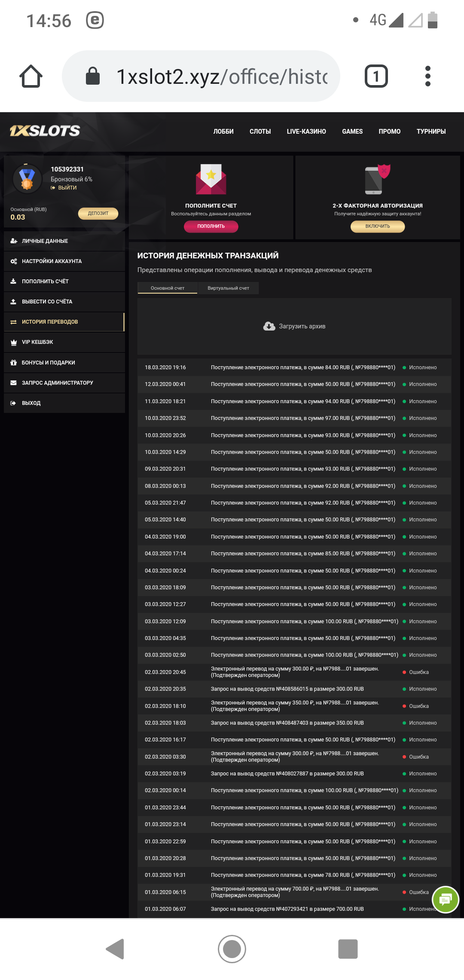Click the cloud download archive icon
Viewport: 464px width, 980px height.
[269, 326]
